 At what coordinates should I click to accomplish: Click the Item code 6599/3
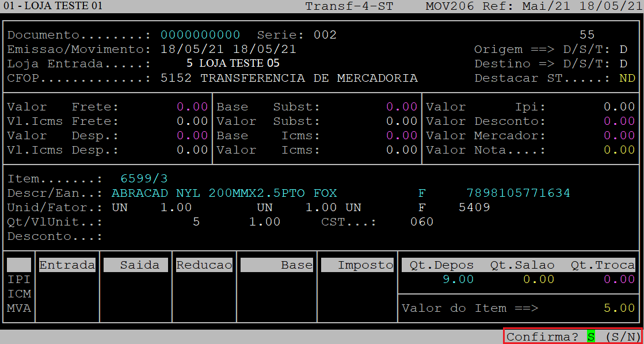144,179
